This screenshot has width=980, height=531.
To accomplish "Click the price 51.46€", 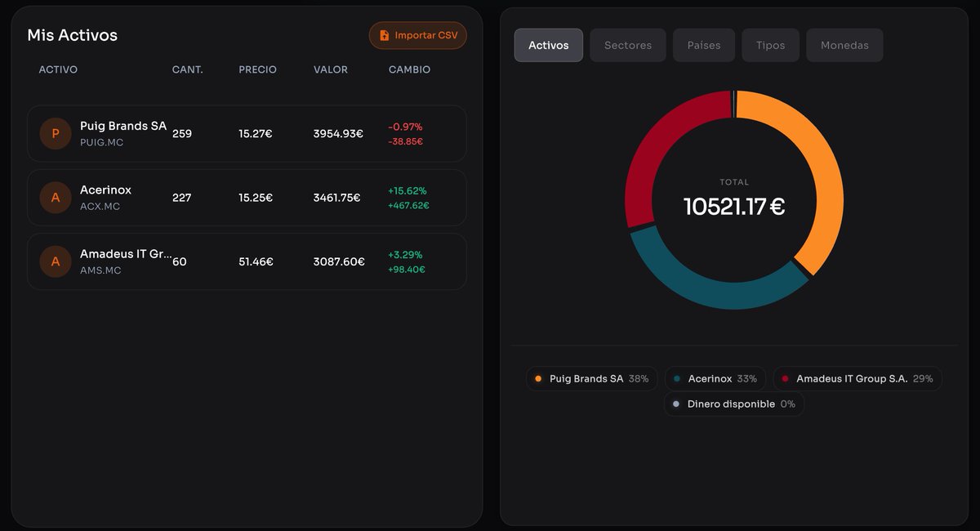I will (x=256, y=261).
